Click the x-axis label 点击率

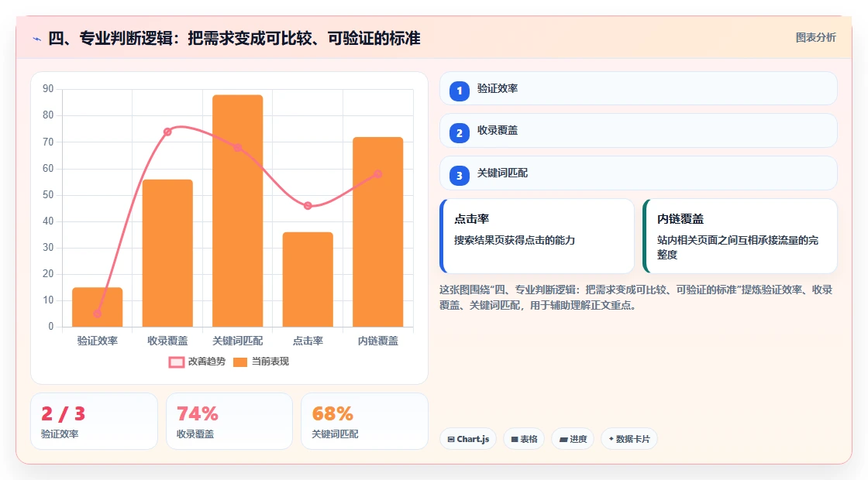tap(308, 341)
